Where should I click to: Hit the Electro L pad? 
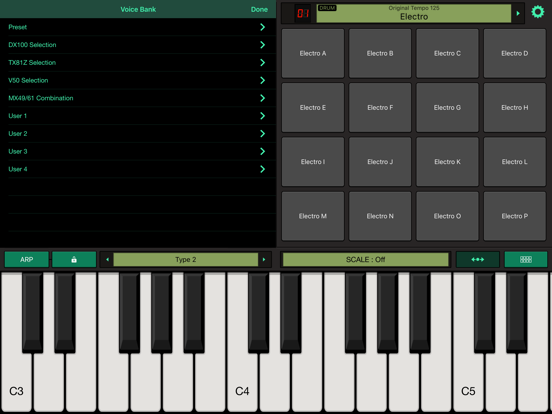pos(515,162)
